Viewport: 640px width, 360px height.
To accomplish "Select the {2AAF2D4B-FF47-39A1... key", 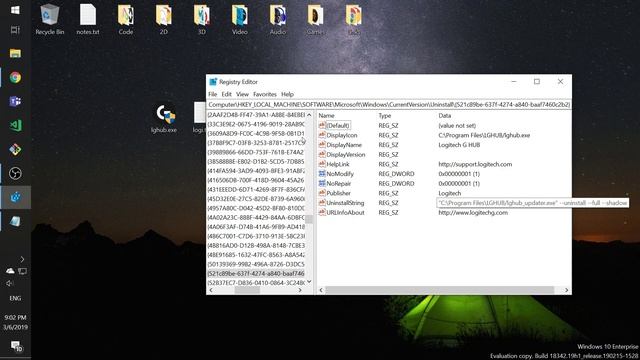I will 256,115.
